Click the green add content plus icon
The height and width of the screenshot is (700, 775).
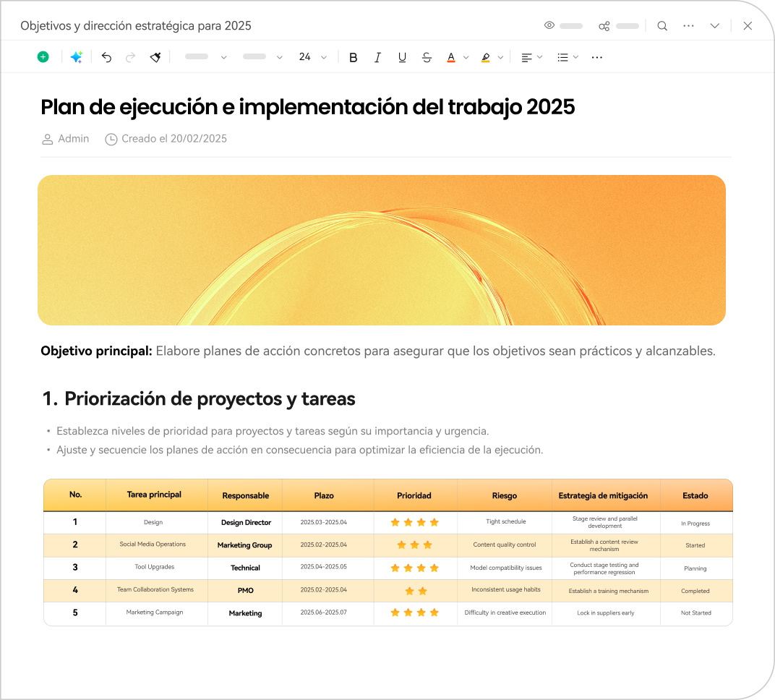pyautogui.click(x=43, y=57)
